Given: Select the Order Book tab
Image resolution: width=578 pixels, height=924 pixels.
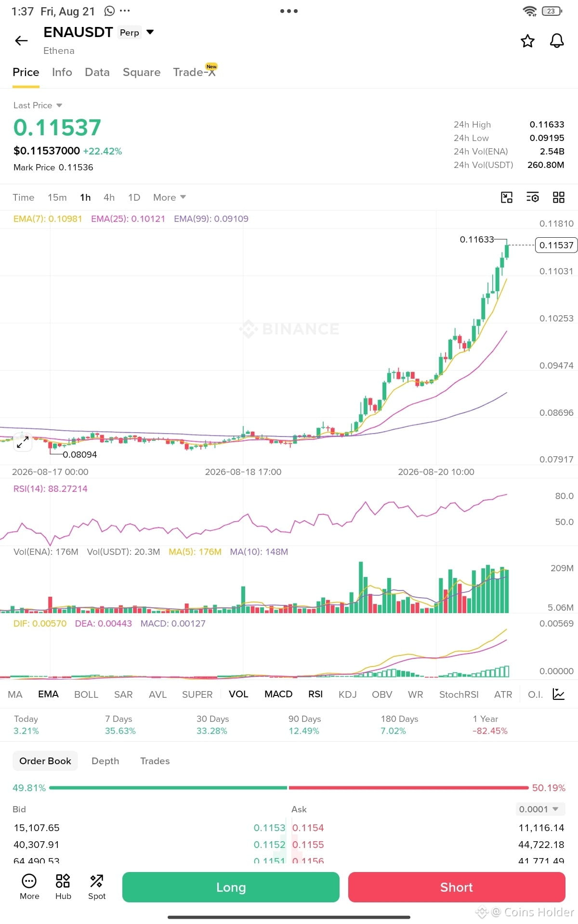Looking at the screenshot, I should [x=45, y=761].
